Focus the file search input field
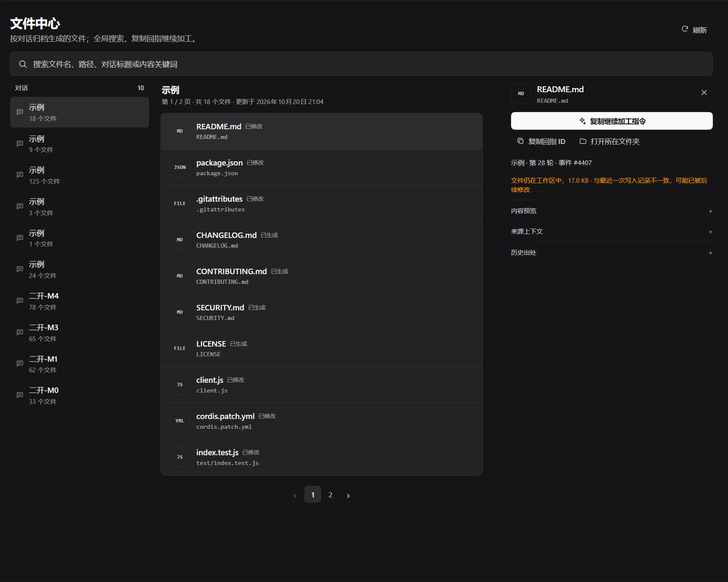The image size is (728, 582). tap(361, 64)
